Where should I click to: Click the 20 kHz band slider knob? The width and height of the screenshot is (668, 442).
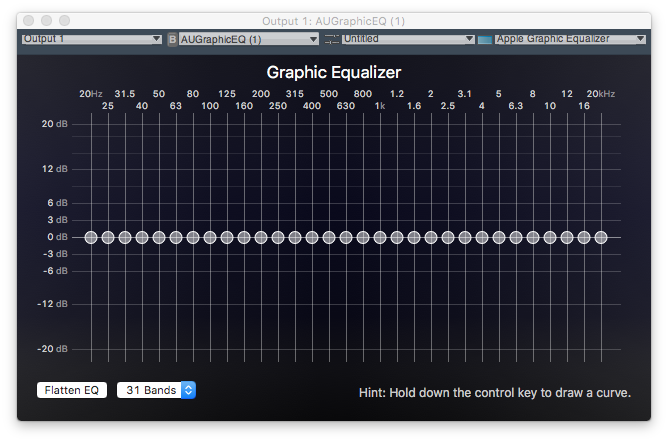pyautogui.click(x=600, y=237)
